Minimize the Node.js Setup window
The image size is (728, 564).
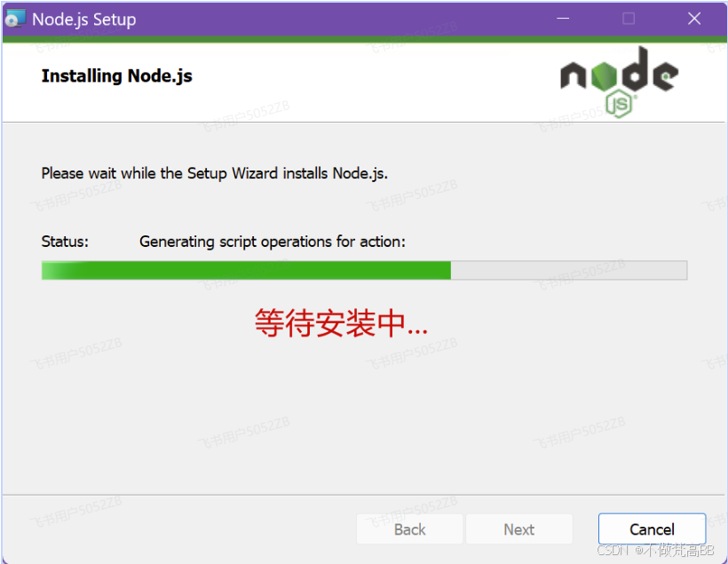tap(563, 19)
